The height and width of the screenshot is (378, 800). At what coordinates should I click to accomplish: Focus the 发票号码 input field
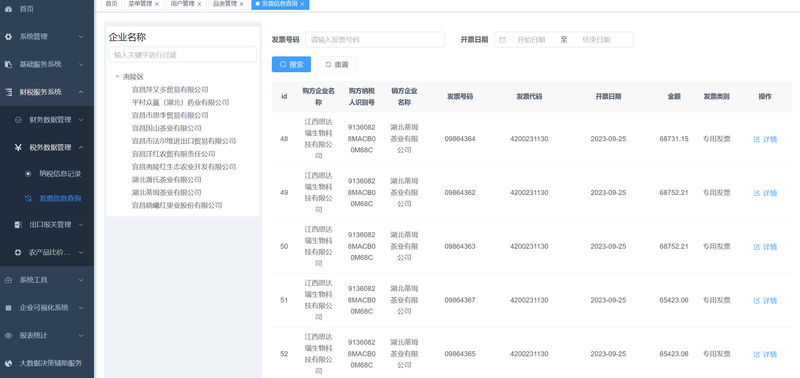[x=375, y=40]
